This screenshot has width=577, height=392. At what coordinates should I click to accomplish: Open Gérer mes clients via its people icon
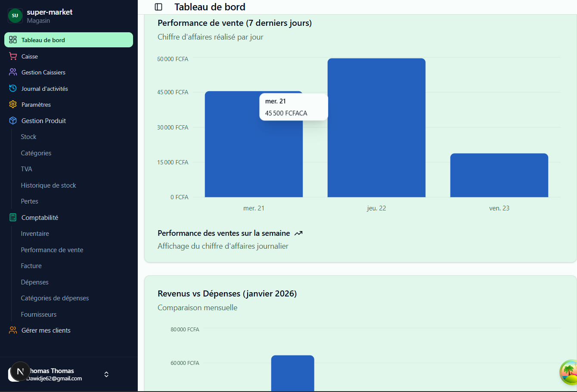13,330
